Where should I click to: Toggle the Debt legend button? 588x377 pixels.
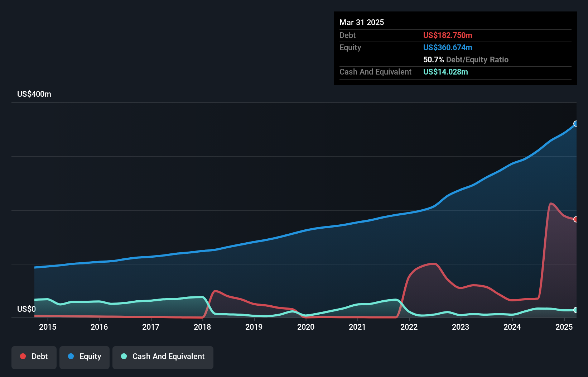tap(34, 357)
